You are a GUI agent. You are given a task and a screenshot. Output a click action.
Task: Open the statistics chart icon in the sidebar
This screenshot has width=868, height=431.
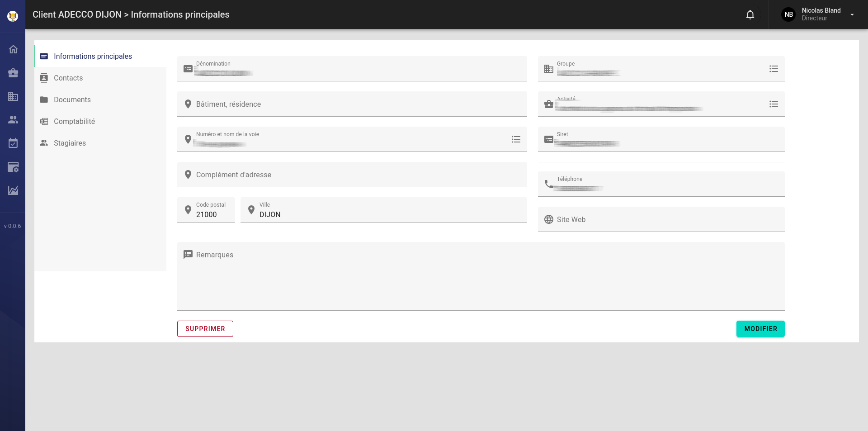[x=13, y=190]
